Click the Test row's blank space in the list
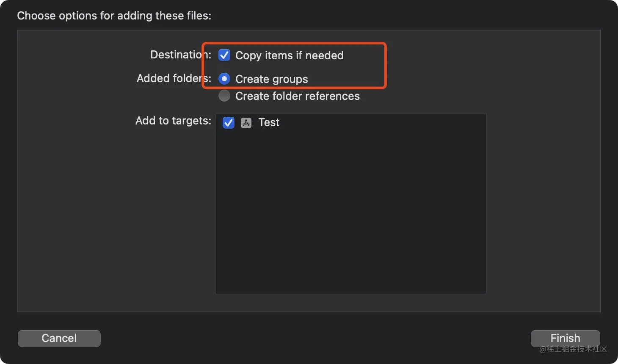This screenshot has height=364, width=618. coord(381,123)
